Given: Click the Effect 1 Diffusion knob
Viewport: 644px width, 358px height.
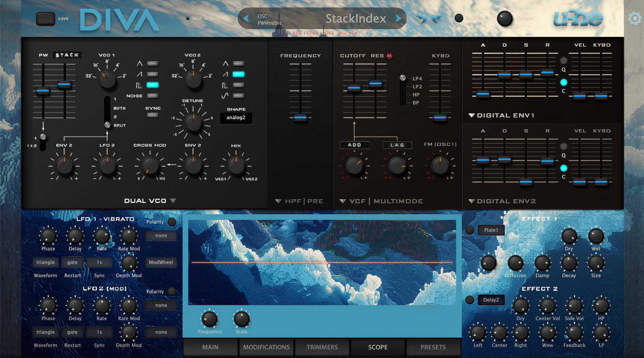Looking at the screenshot, I should [x=515, y=263].
